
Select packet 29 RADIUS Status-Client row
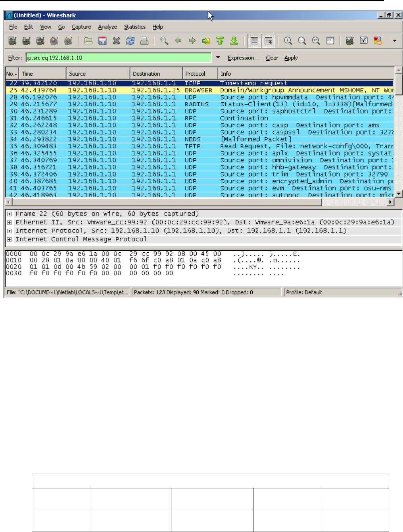click(200, 104)
